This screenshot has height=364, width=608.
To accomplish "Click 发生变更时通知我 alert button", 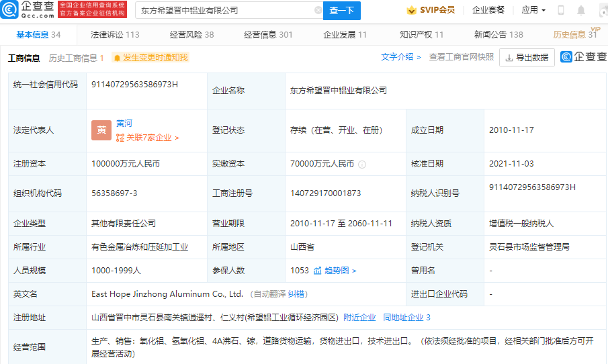I will [150, 58].
